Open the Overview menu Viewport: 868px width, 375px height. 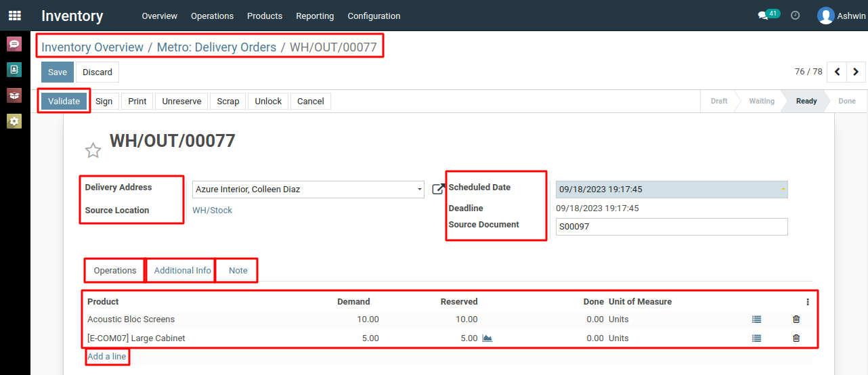point(160,16)
